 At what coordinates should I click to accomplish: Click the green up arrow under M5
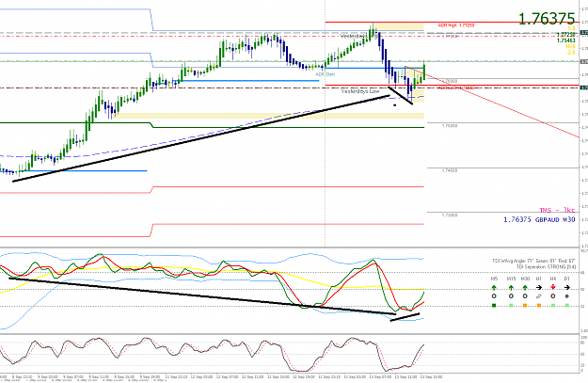point(494,288)
